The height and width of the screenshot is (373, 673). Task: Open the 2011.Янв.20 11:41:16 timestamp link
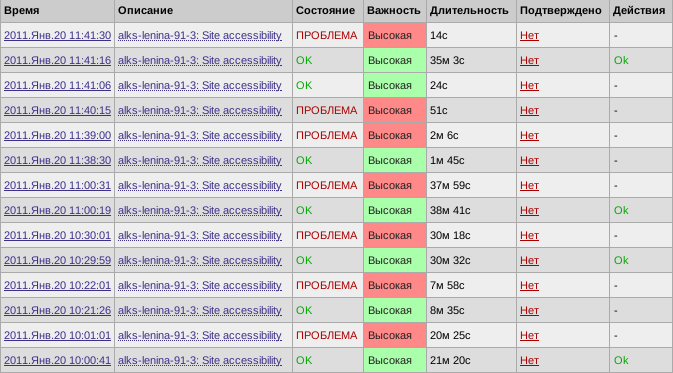(x=58, y=61)
